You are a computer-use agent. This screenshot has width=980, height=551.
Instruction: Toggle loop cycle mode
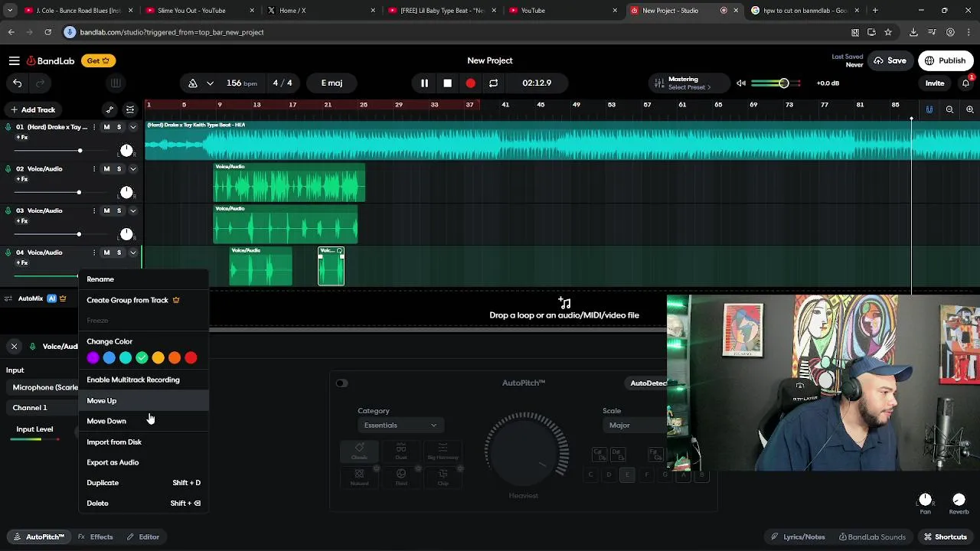pyautogui.click(x=493, y=83)
